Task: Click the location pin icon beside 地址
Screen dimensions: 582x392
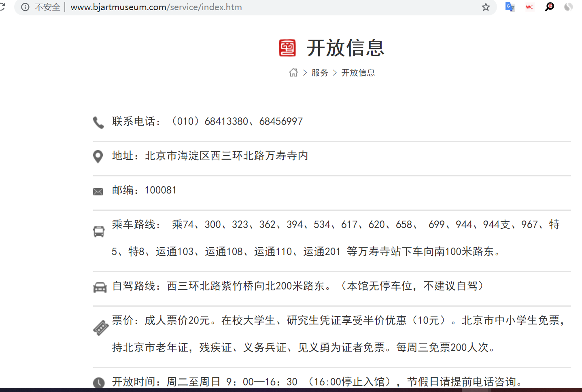Action: pyautogui.click(x=98, y=157)
